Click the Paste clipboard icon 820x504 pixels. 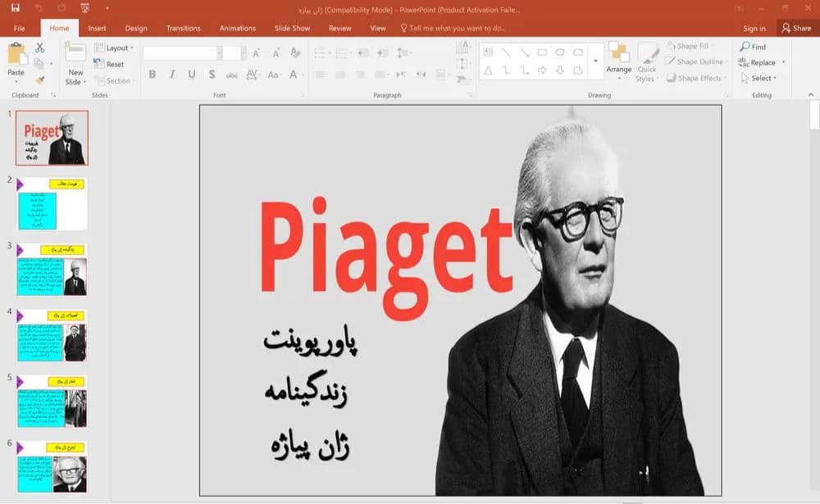(16, 54)
